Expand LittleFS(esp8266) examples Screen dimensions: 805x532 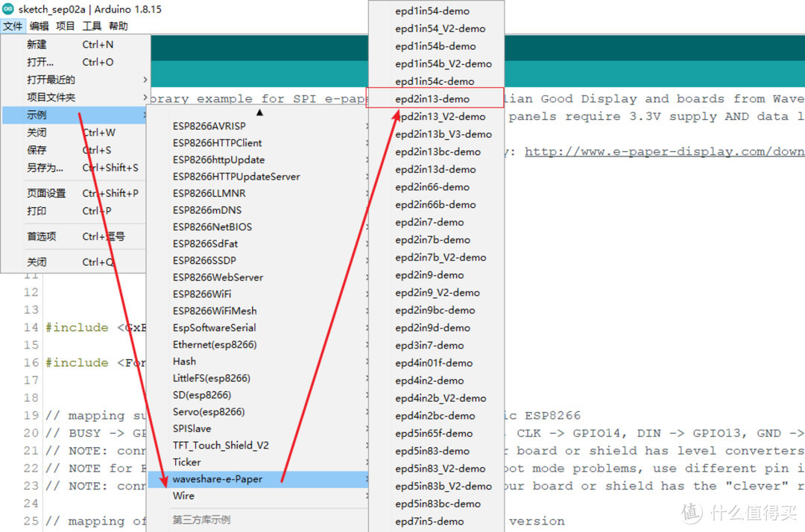(x=258, y=378)
